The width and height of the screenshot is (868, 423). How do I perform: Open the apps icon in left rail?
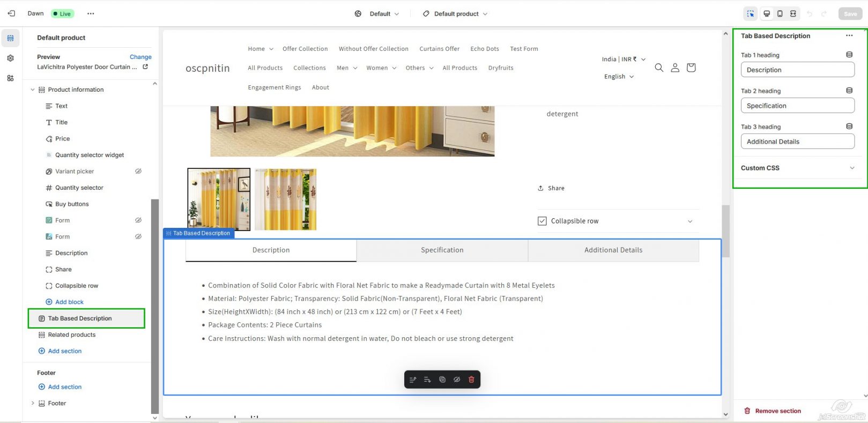[10, 78]
